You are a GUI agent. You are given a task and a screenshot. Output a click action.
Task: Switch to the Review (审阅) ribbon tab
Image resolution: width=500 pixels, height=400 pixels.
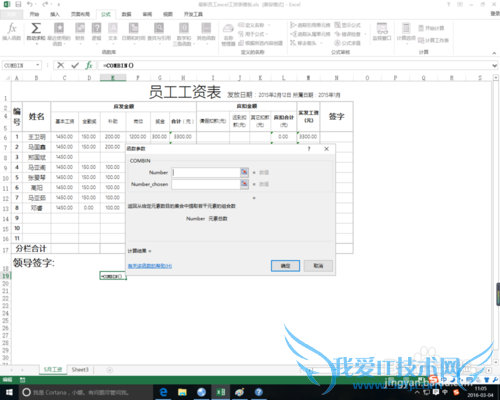(147, 14)
